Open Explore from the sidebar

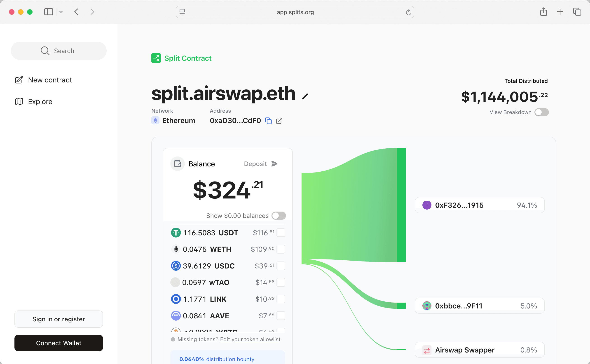(40, 101)
